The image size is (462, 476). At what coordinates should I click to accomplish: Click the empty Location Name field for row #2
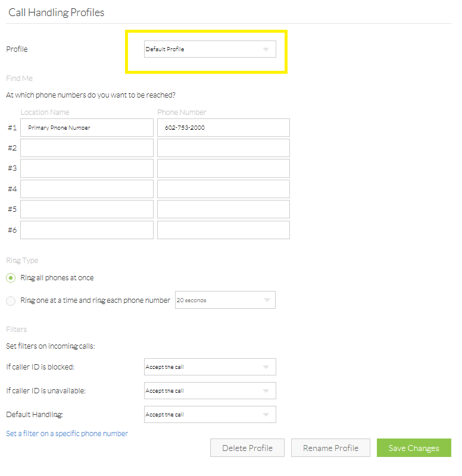click(x=86, y=148)
